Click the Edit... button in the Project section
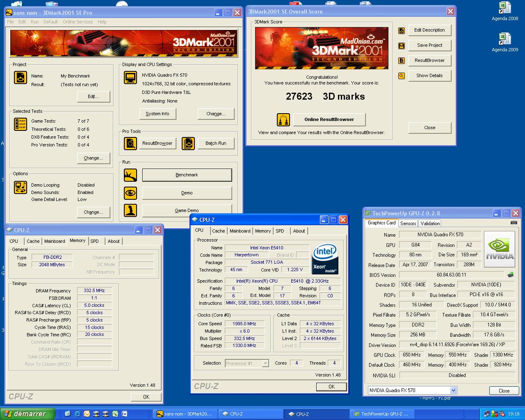Screen dimensions: 525x420 (x=94, y=97)
